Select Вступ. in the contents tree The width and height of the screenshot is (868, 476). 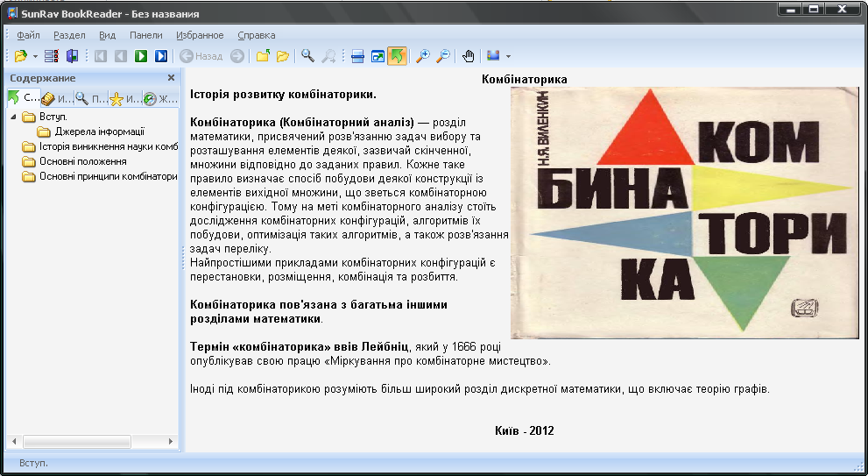(x=53, y=117)
